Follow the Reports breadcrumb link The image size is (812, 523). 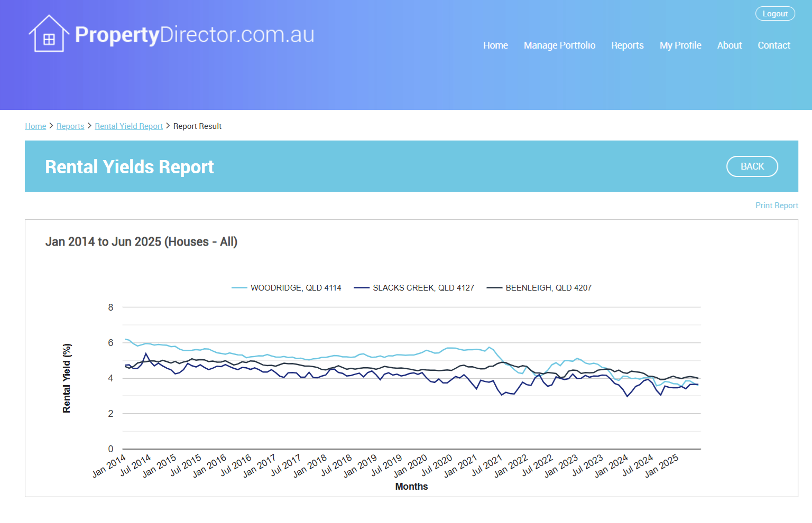pos(70,126)
